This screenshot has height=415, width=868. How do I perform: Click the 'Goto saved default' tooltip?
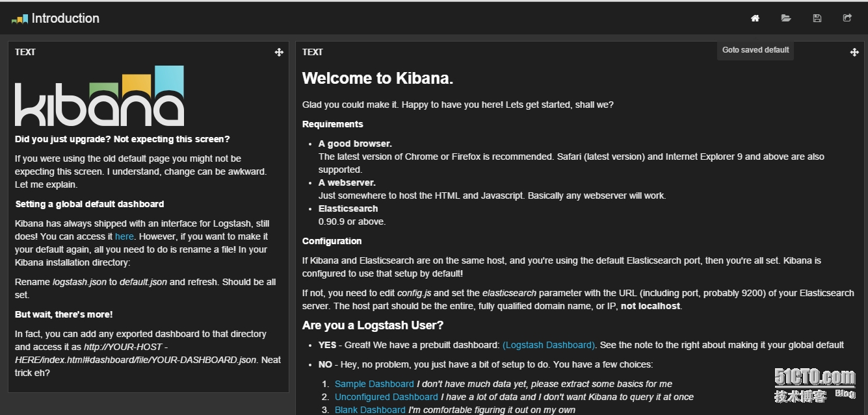point(756,50)
